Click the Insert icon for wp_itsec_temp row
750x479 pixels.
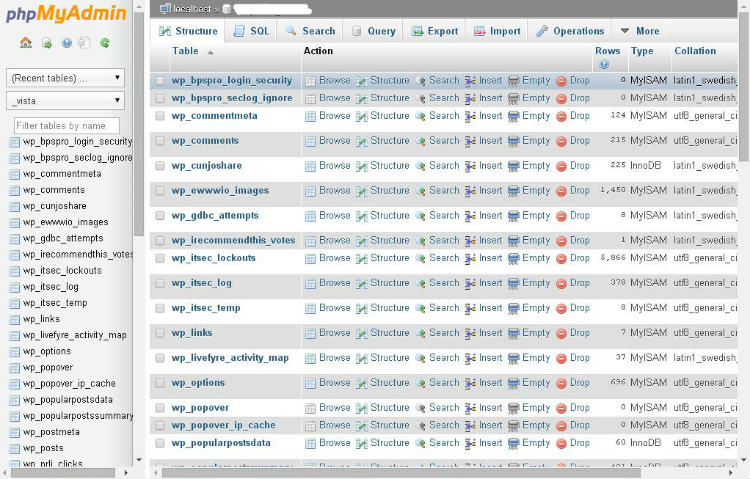pos(470,308)
